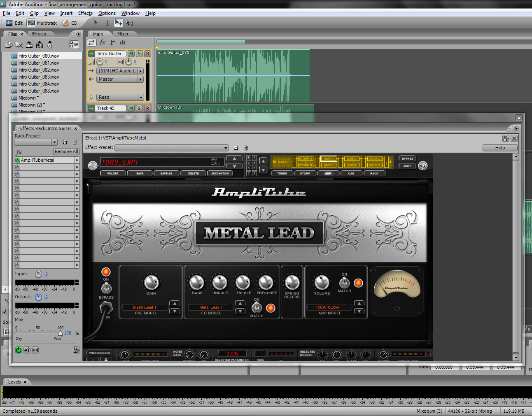
Task: Click Remove All in Effects Rack
Action: [x=66, y=151]
